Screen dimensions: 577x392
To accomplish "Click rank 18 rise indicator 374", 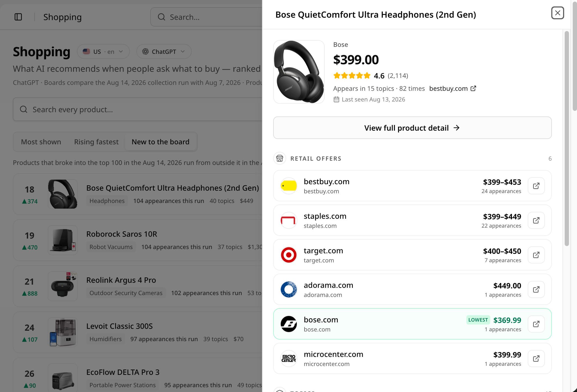I will click(30, 201).
